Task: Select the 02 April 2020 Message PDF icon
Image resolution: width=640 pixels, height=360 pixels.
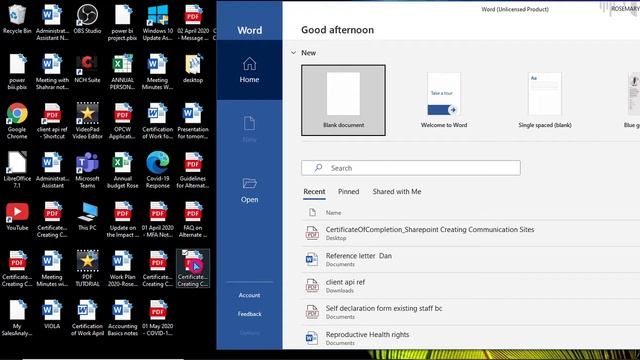Action: [x=193, y=22]
